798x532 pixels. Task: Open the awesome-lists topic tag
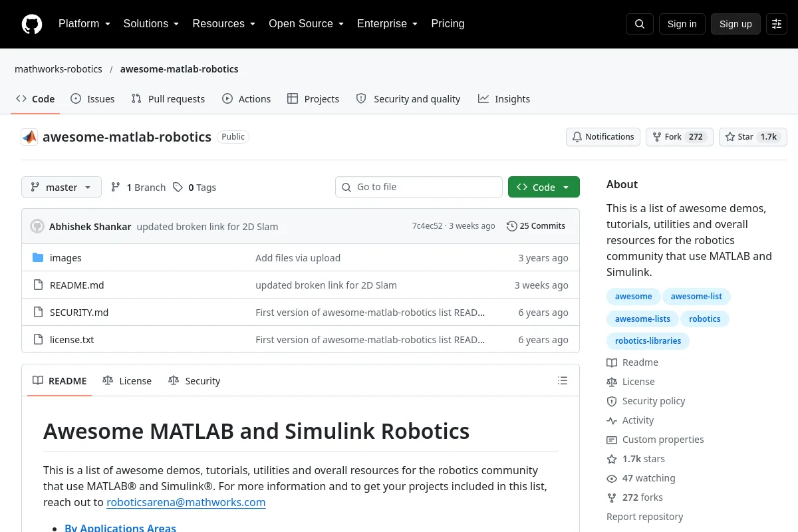[x=642, y=319]
